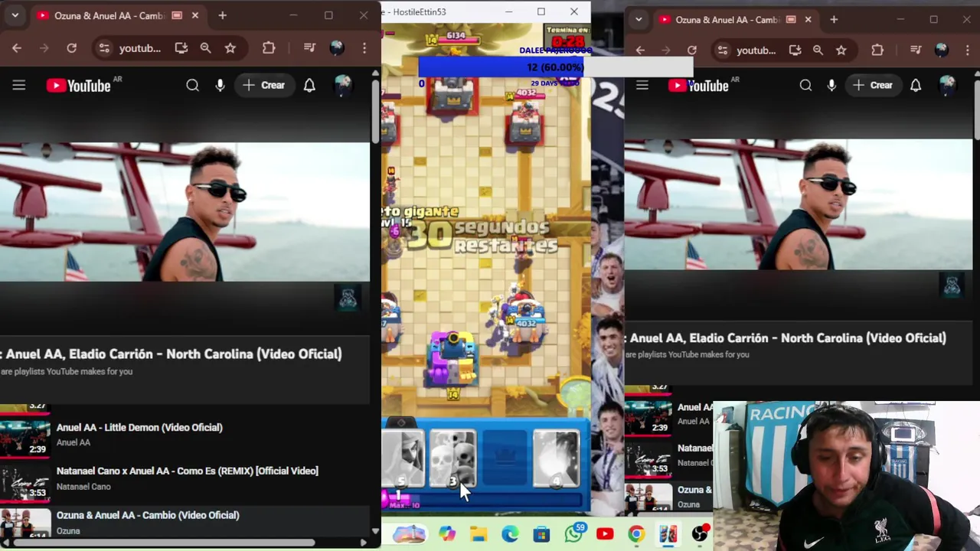Select the 5-elixir card in game hand

coord(402,459)
